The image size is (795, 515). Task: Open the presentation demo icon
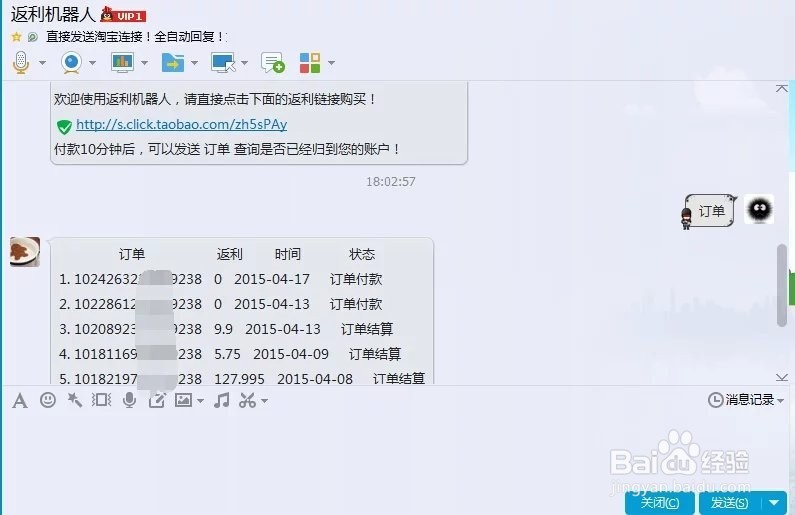click(x=122, y=63)
